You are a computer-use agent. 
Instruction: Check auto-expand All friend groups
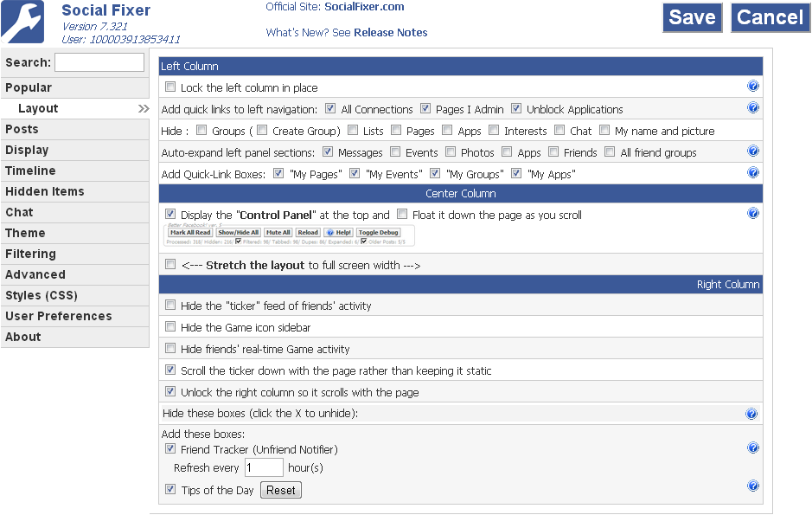pos(610,151)
